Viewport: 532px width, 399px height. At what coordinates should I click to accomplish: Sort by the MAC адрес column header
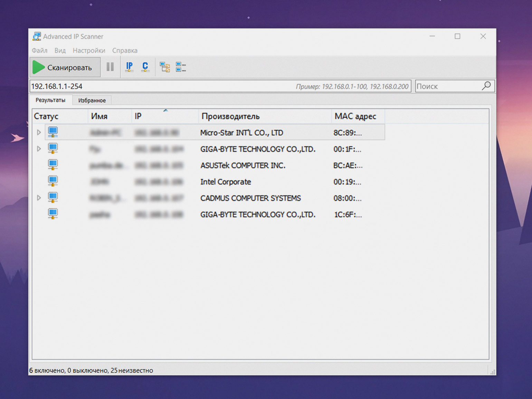358,116
